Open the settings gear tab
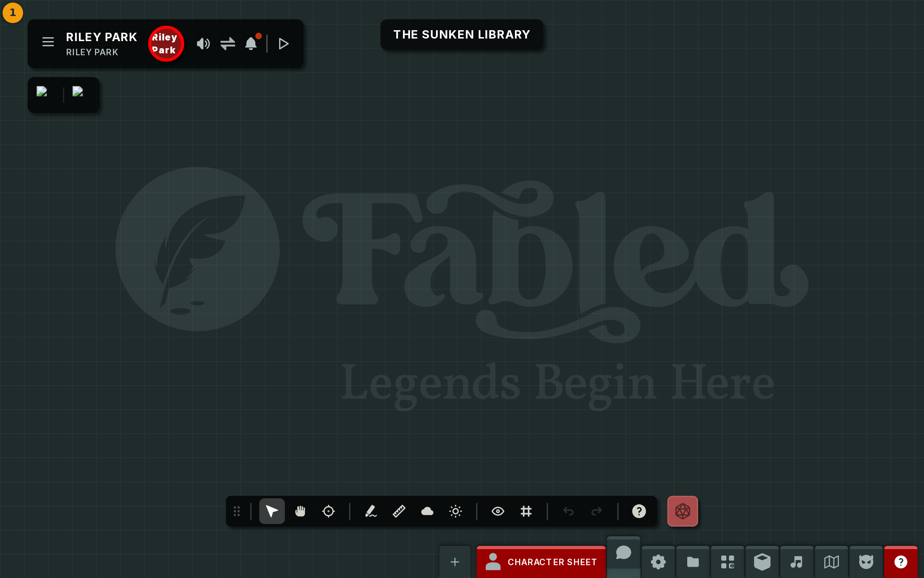 (x=658, y=562)
